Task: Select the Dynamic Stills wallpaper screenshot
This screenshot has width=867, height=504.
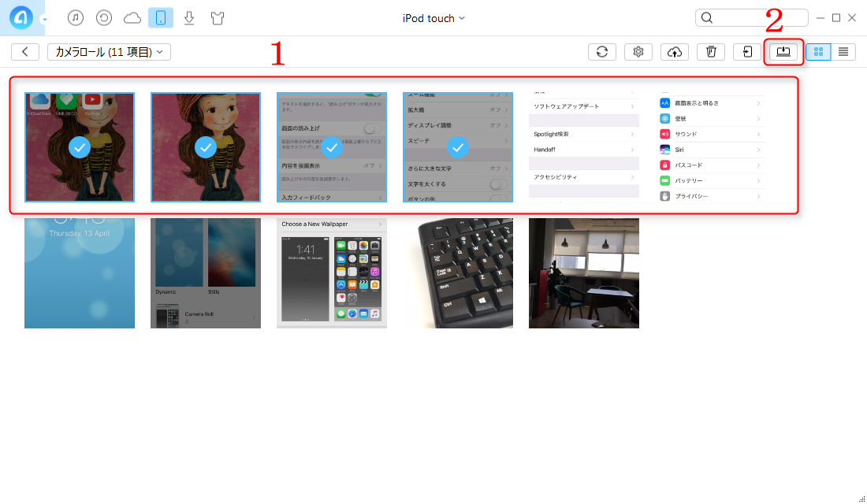Action: [206, 273]
